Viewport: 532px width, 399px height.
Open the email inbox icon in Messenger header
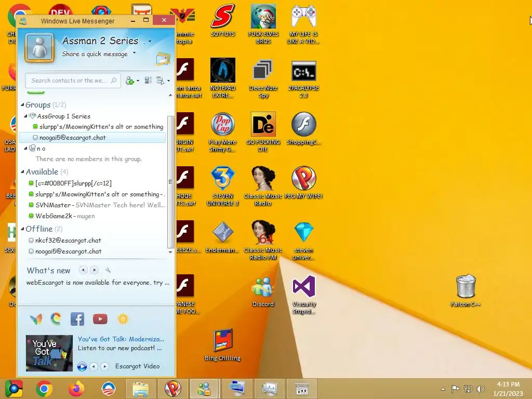point(163,59)
